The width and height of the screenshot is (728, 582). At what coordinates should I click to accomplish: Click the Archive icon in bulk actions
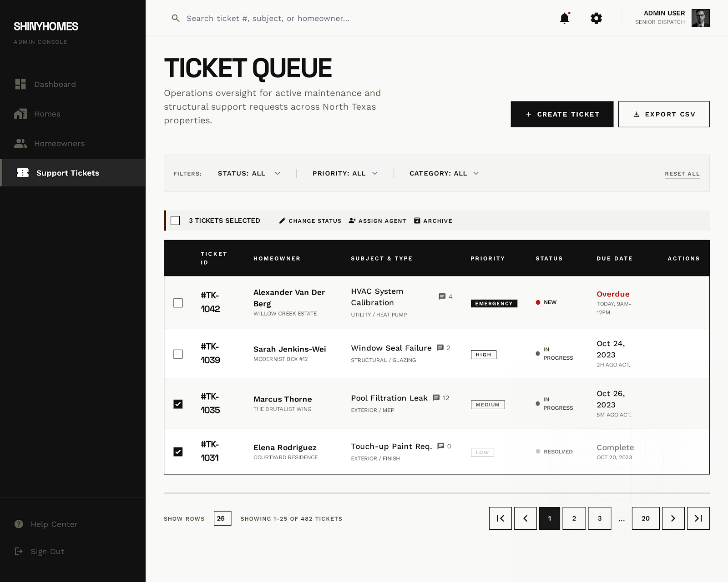(417, 221)
